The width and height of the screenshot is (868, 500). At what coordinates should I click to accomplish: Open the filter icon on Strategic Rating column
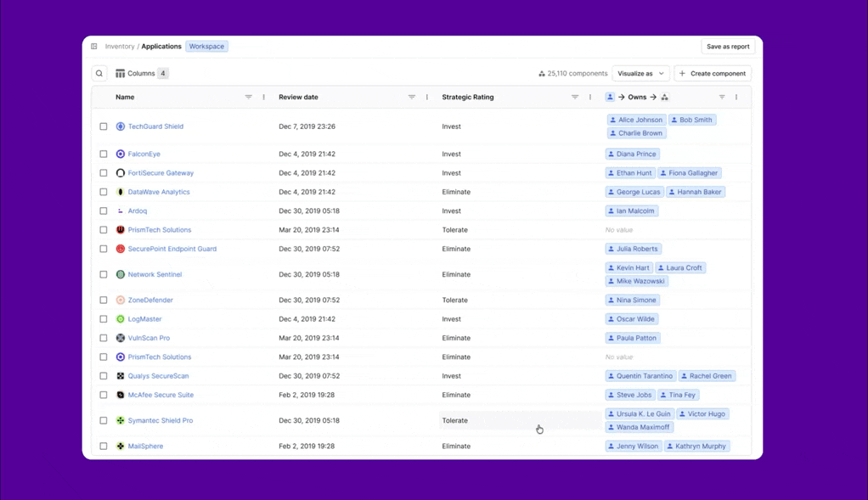click(575, 97)
